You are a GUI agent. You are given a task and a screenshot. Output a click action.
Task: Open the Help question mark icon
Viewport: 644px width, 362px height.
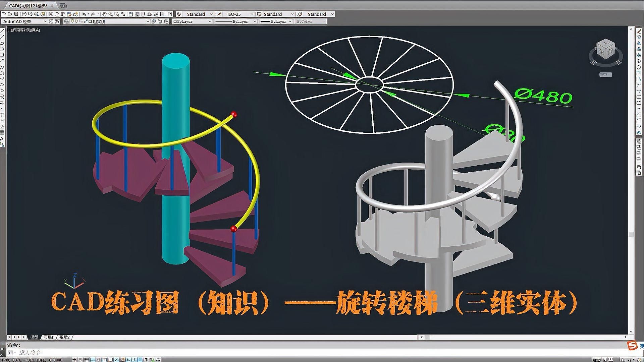pyautogui.click(x=170, y=14)
